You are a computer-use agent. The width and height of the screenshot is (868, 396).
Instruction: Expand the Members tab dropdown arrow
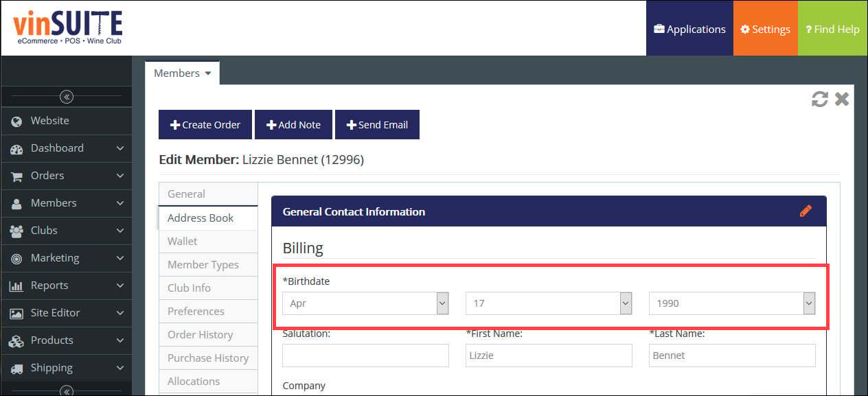(208, 73)
